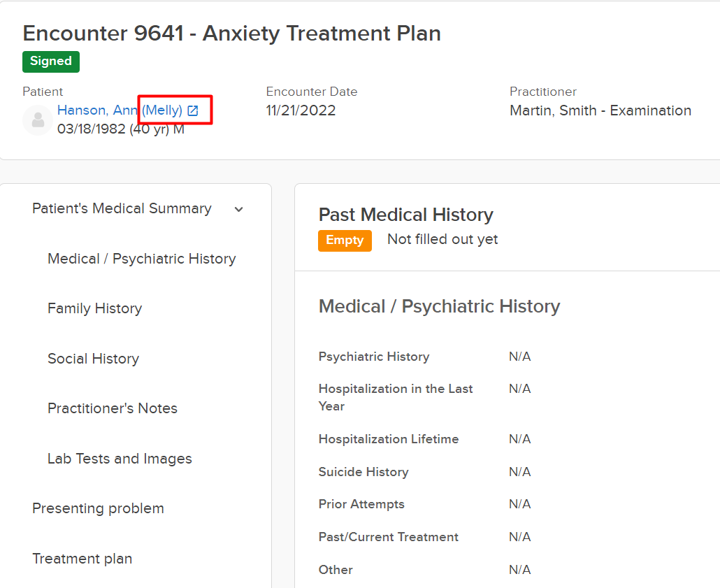Click the Past Medical History heading

point(406,215)
